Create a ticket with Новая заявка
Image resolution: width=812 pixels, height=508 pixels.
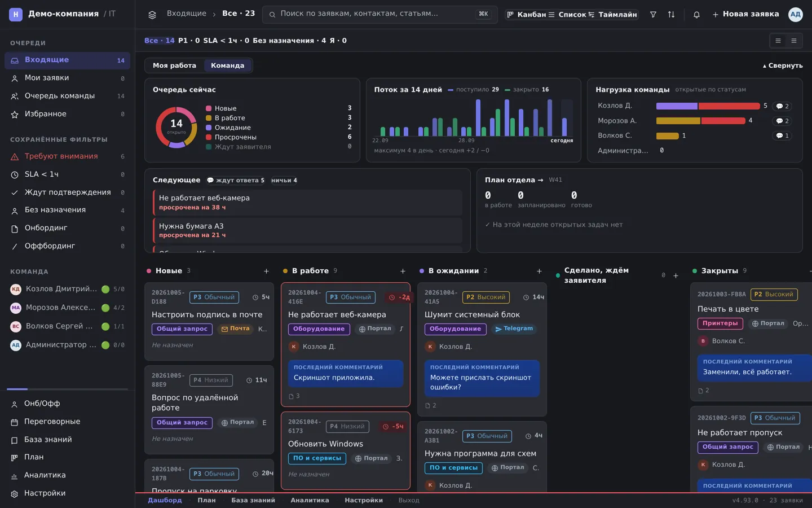click(x=745, y=14)
